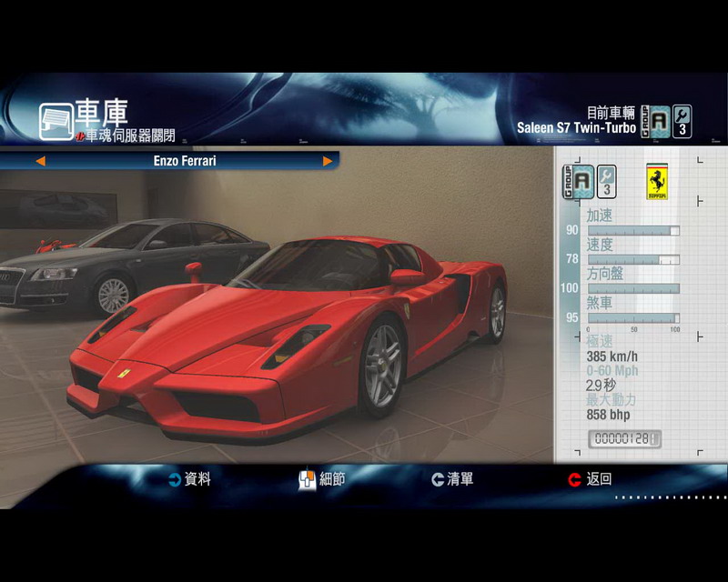Image resolution: width=728 pixels, height=582 pixels.
Task: Click the red online status icon under 車庫
Action: (x=80, y=136)
